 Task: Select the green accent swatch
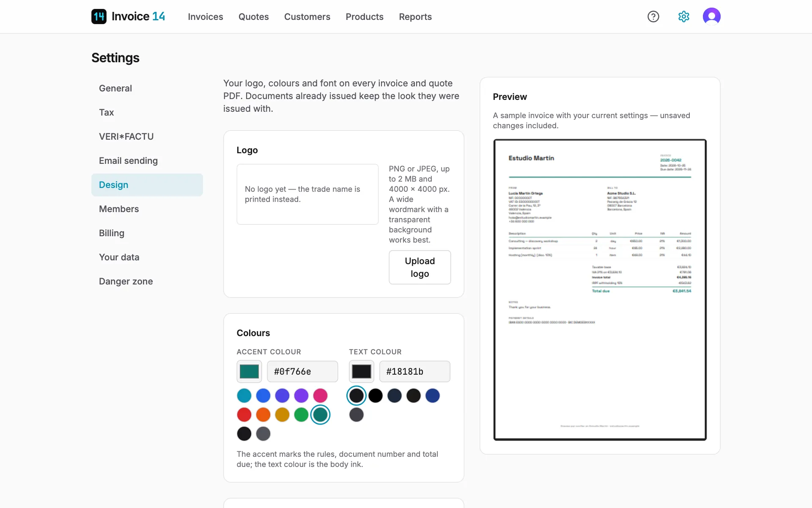(x=301, y=415)
